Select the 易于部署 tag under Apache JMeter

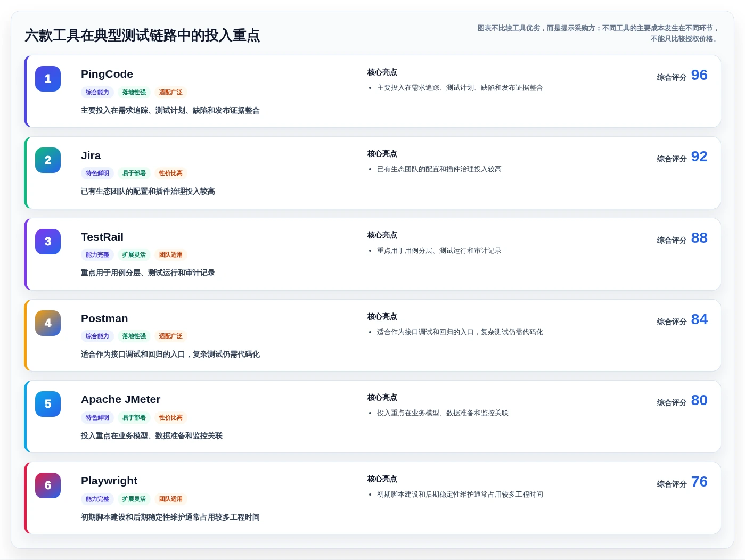coord(134,417)
